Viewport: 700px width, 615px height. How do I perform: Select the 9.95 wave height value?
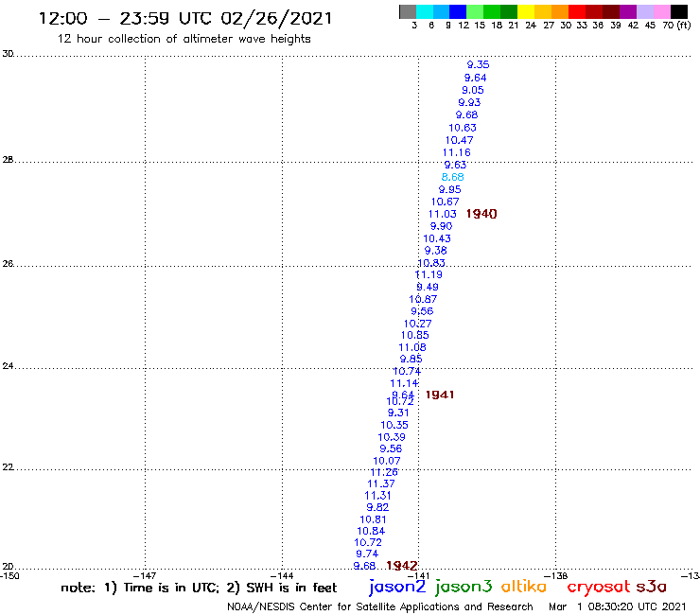(x=450, y=189)
